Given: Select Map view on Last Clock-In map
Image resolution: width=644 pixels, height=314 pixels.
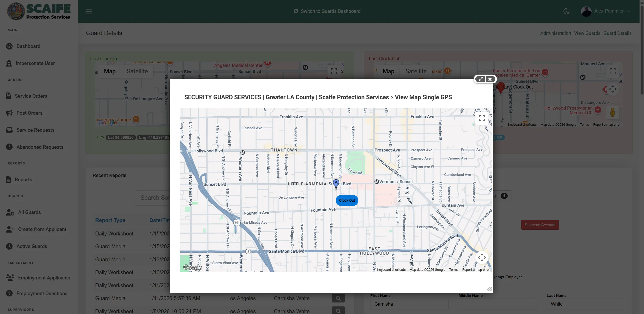Looking at the screenshot, I should click(110, 71).
